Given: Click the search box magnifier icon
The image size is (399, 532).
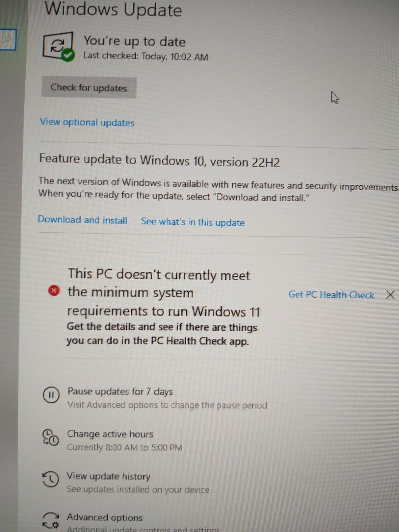Looking at the screenshot, I should point(7,39).
